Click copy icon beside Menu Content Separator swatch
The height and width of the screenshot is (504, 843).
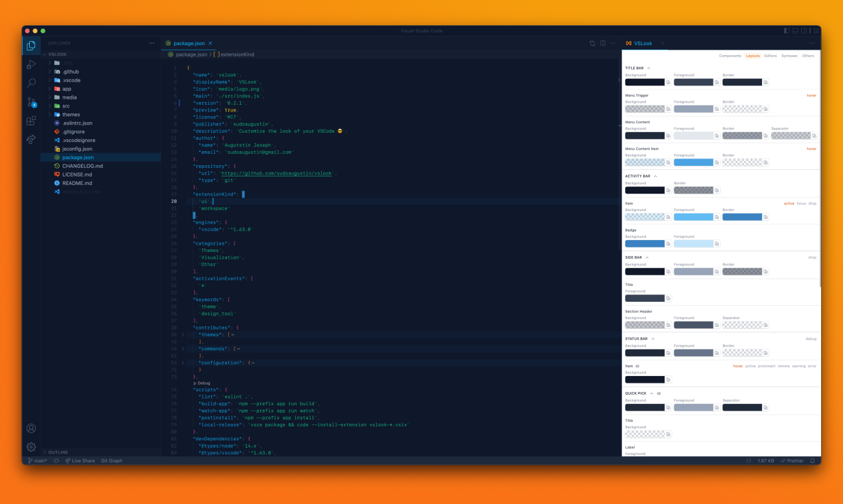pos(814,136)
